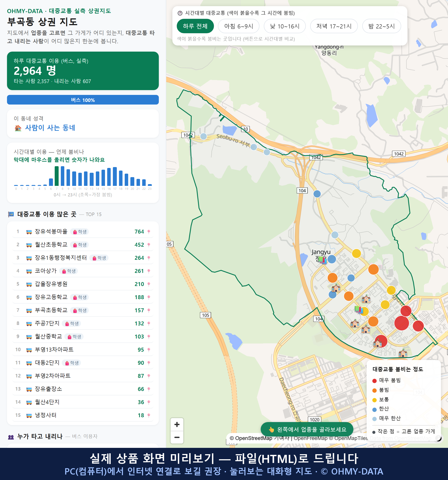Click the station icon beside 대중교통 이용 많은 곳
This screenshot has height=480, width=448.
pyautogui.click(x=11, y=214)
